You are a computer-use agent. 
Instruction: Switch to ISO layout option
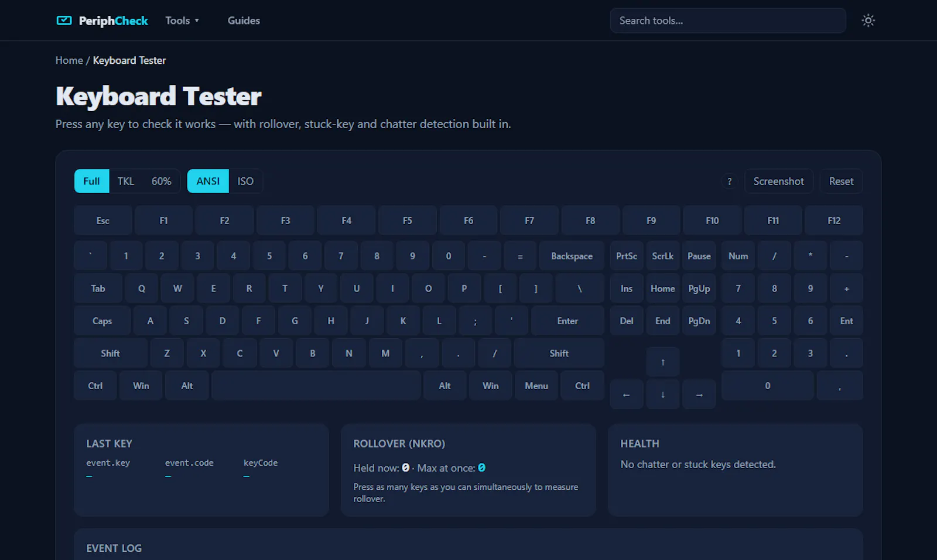click(x=245, y=181)
